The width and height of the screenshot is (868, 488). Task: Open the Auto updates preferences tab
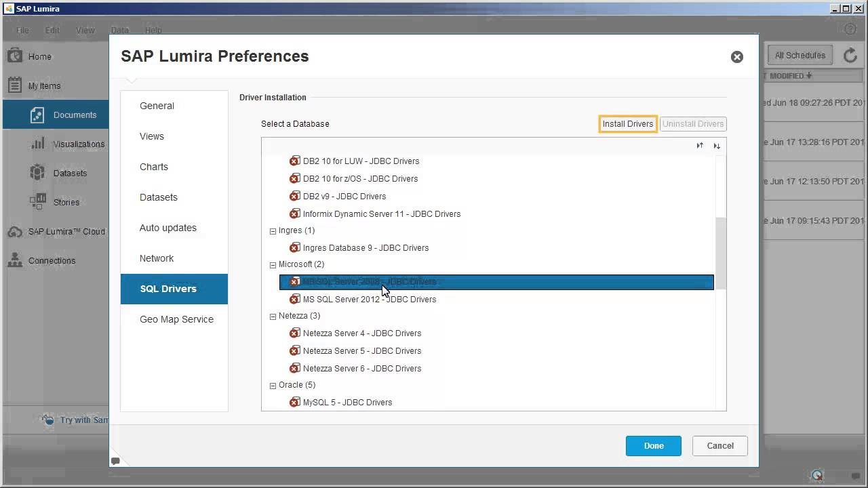pos(174,228)
